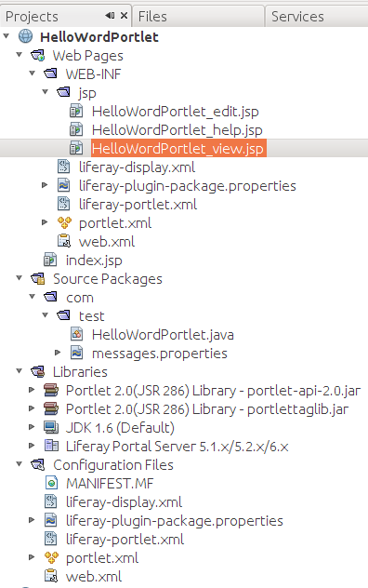This screenshot has width=368, height=588.
Task: Select the MANIFEST.MF file name
Action: click(x=110, y=484)
